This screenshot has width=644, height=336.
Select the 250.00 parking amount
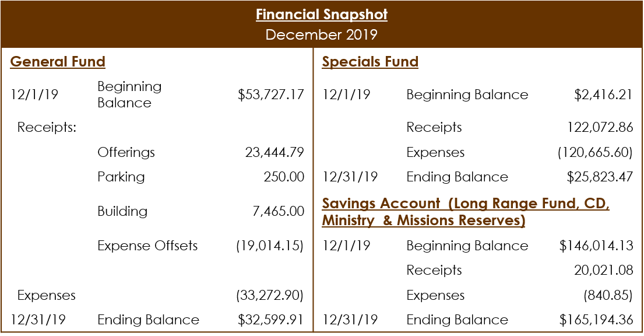pyautogui.click(x=284, y=177)
